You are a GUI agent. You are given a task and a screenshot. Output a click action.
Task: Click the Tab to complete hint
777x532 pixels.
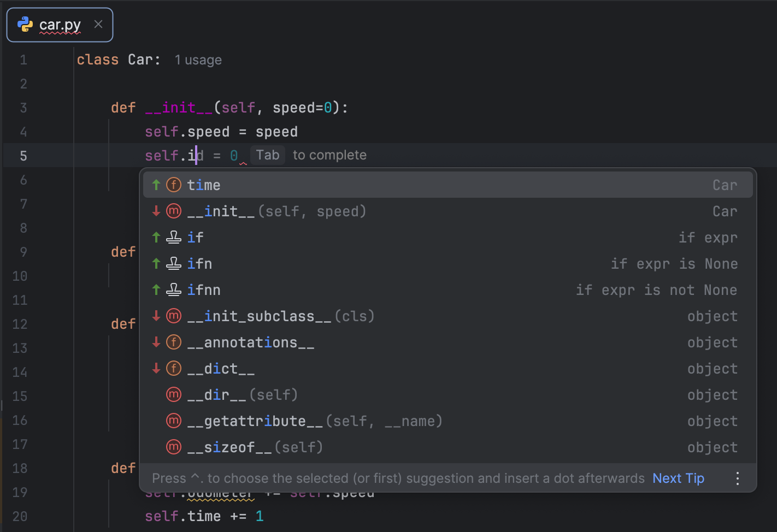tap(298, 155)
